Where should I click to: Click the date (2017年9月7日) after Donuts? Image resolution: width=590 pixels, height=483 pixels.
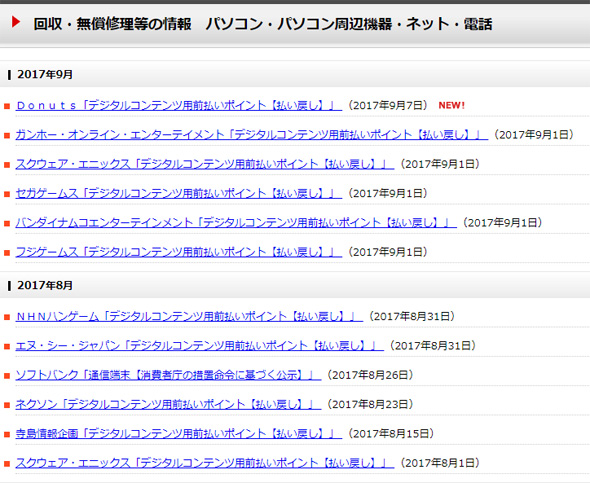pyautogui.click(x=388, y=105)
